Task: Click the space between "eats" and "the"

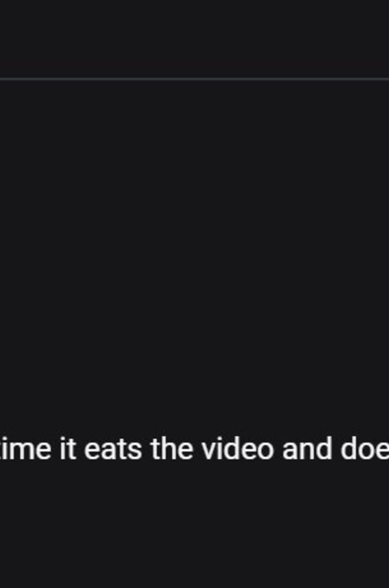Action: click(146, 448)
